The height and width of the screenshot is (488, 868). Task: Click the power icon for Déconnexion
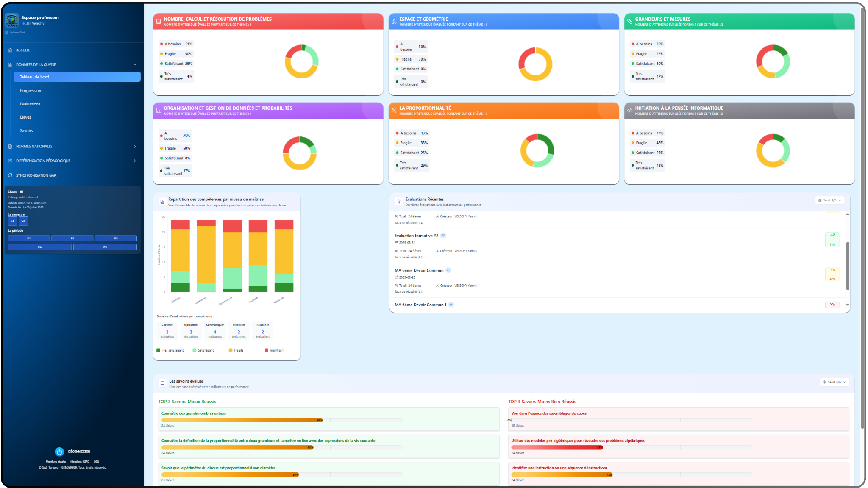(x=59, y=452)
